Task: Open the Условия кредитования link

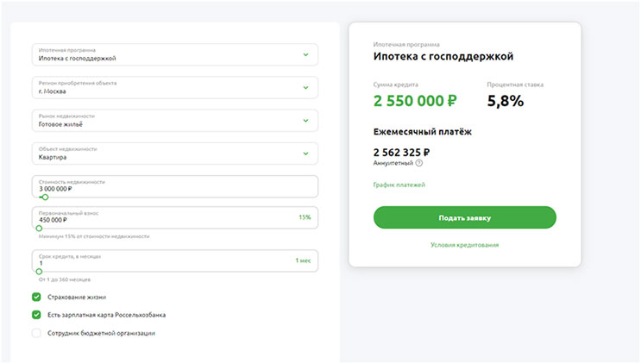Action: [465, 245]
